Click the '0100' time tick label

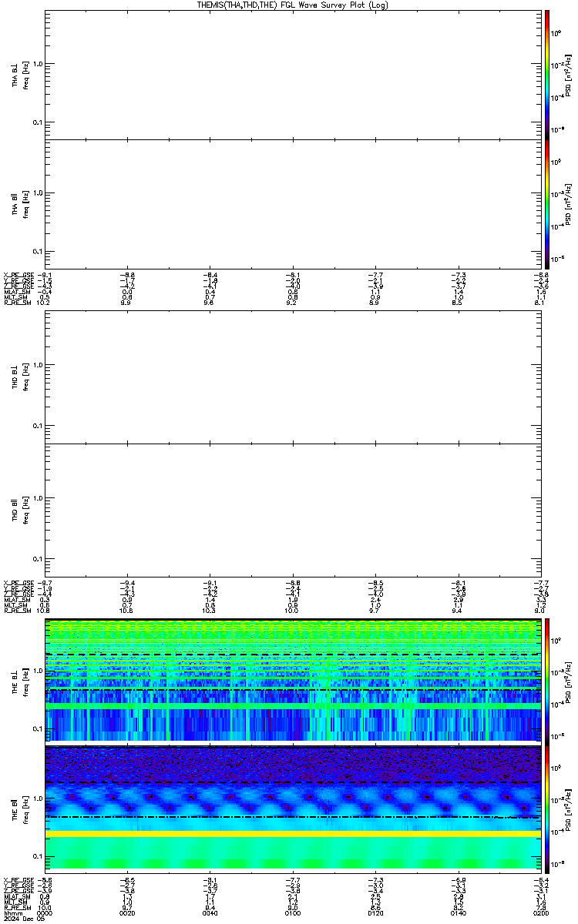pos(293,913)
